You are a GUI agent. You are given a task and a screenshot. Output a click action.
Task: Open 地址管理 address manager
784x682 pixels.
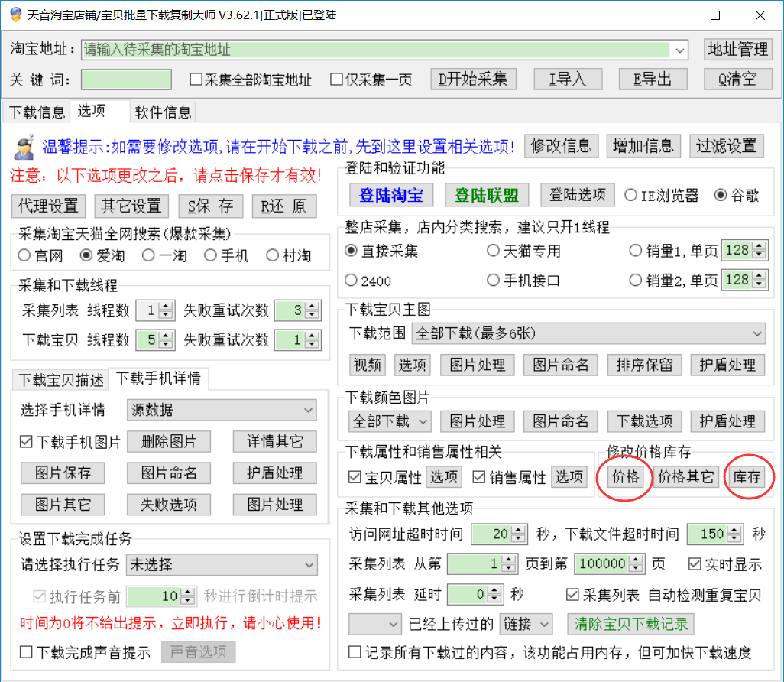[x=737, y=50]
